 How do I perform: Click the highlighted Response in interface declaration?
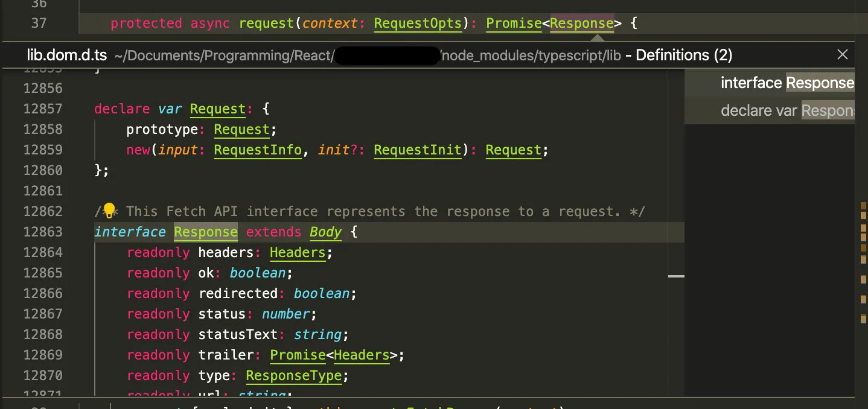(206, 232)
